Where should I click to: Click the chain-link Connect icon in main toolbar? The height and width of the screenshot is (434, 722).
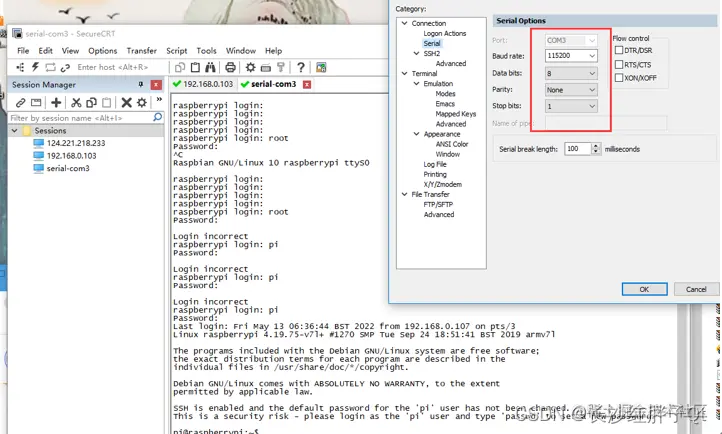click(65, 67)
